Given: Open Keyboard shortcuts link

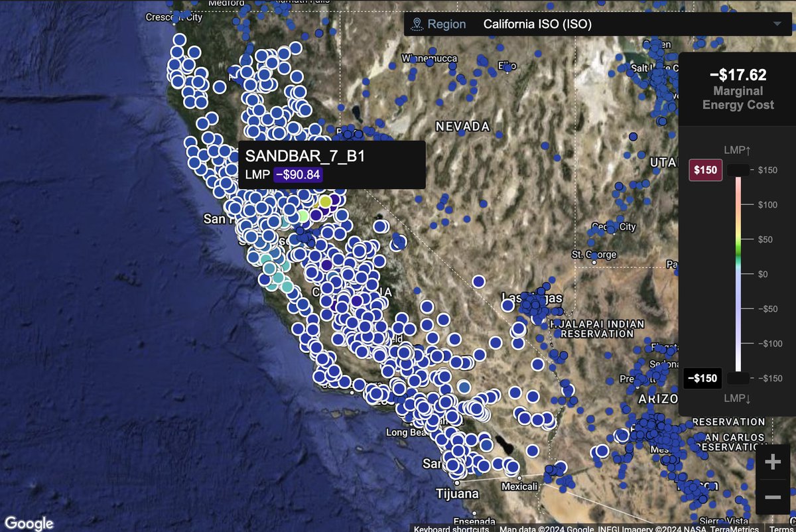Looking at the screenshot, I should (451, 528).
